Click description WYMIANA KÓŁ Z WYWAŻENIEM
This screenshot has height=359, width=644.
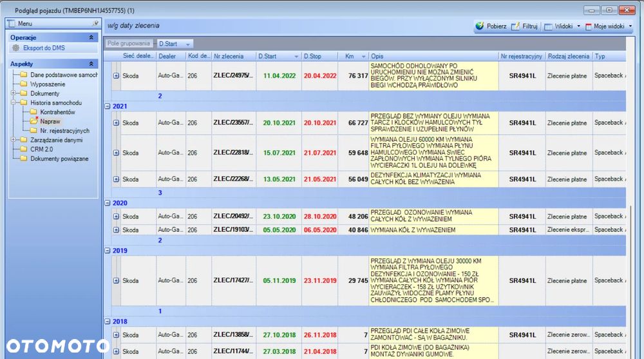[x=413, y=230]
